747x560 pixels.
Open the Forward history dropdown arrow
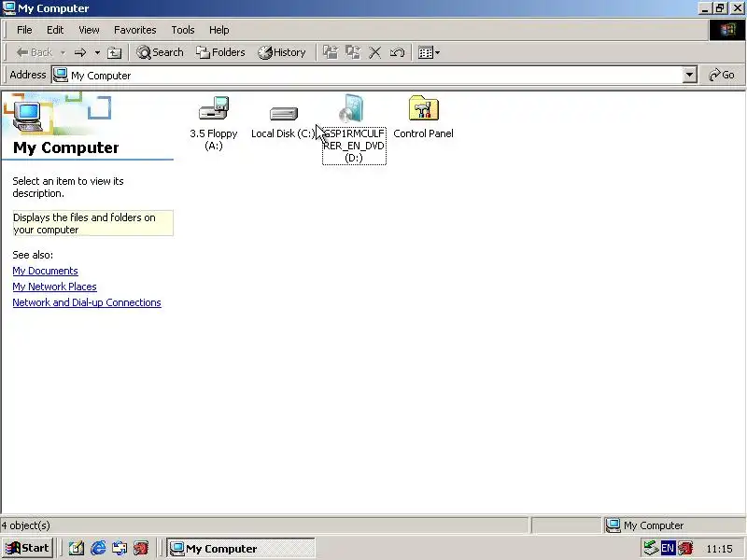[x=97, y=52]
